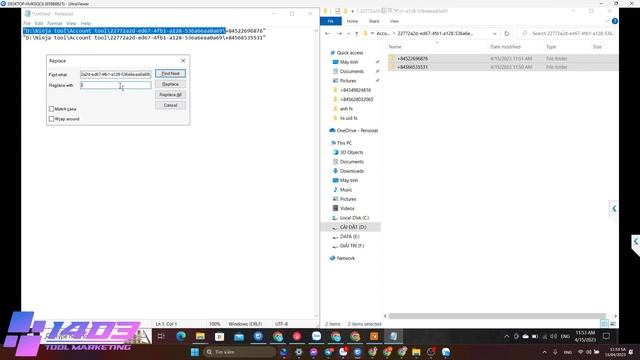Open Network in navigation pane

coord(345,258)
